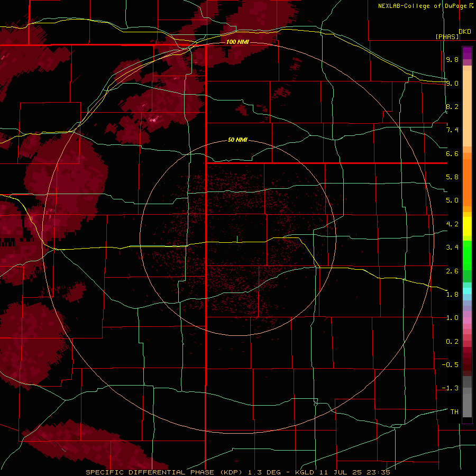Click the 5.8 scale value
This screenshot has width=476, height=476.
452,177
